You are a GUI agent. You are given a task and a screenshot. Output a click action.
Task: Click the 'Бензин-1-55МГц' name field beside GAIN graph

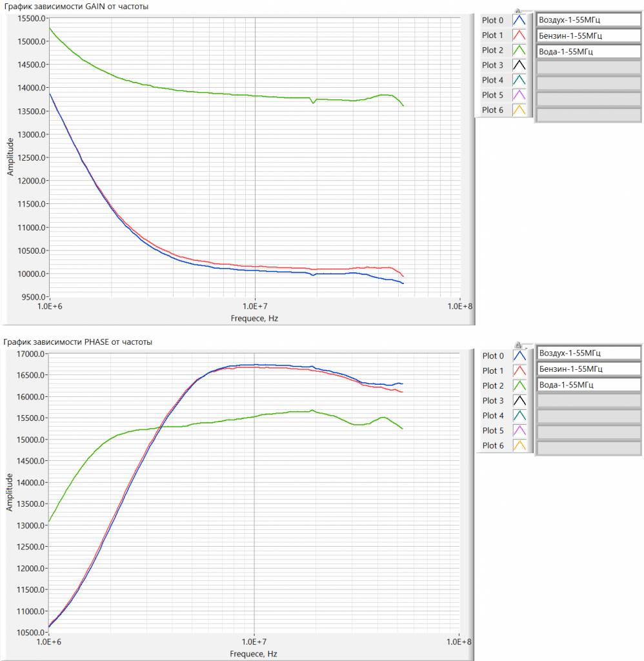pos(589,35)
